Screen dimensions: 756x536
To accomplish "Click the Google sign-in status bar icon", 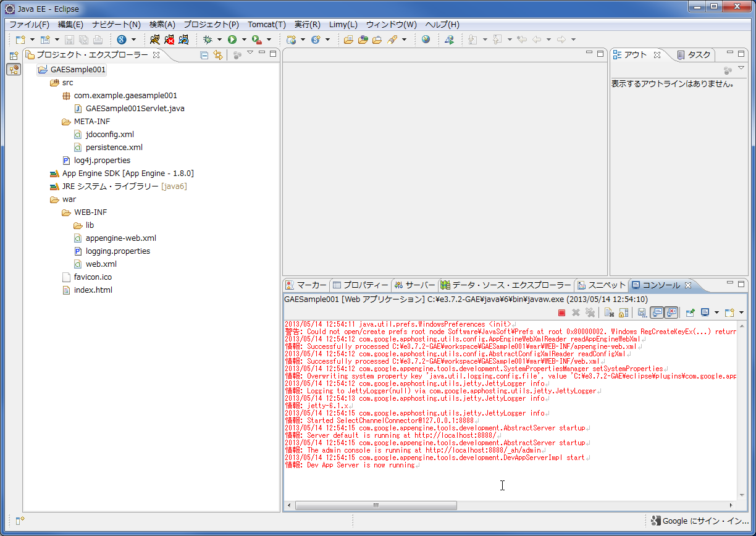I will pos(656,521).
